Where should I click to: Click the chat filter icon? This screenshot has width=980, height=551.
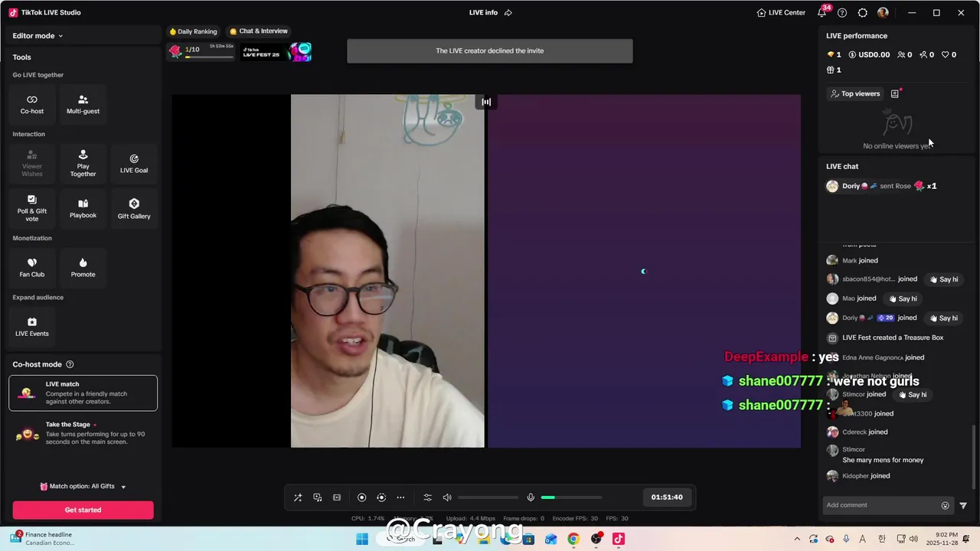point(963,505)
